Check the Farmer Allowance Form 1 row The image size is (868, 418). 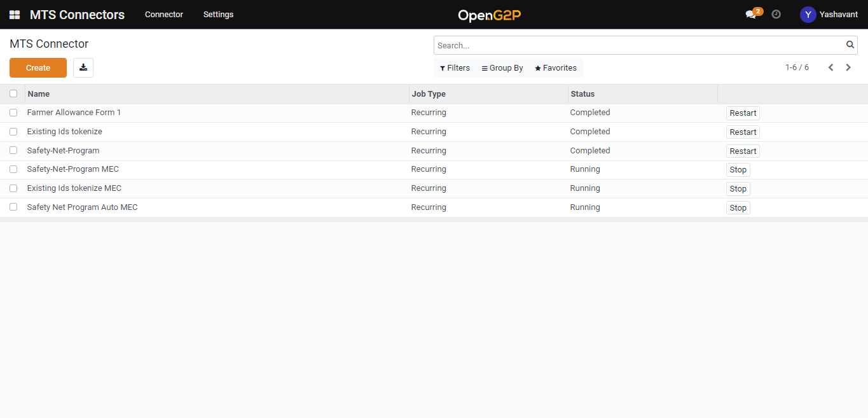13,113
